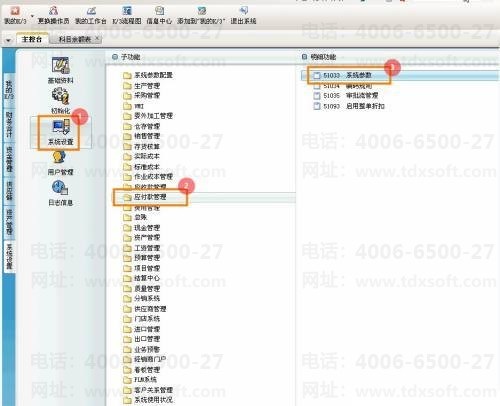The image size is (500, 406).
Task: Expand the dropdown arrow beside 我的K/3
Action: pyautogui.click(x=32, y=16)
